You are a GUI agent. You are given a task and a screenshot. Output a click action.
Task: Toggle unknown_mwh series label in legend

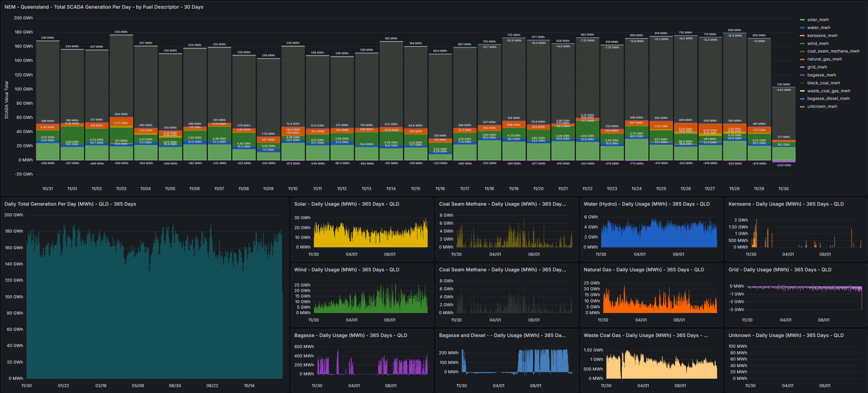822,106
